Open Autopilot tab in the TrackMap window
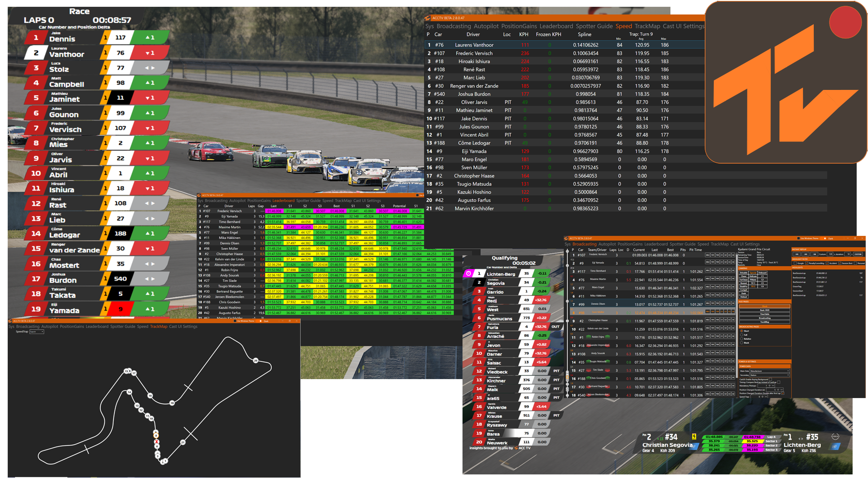This screenshot has height=488, width=868. pos(50,326)
